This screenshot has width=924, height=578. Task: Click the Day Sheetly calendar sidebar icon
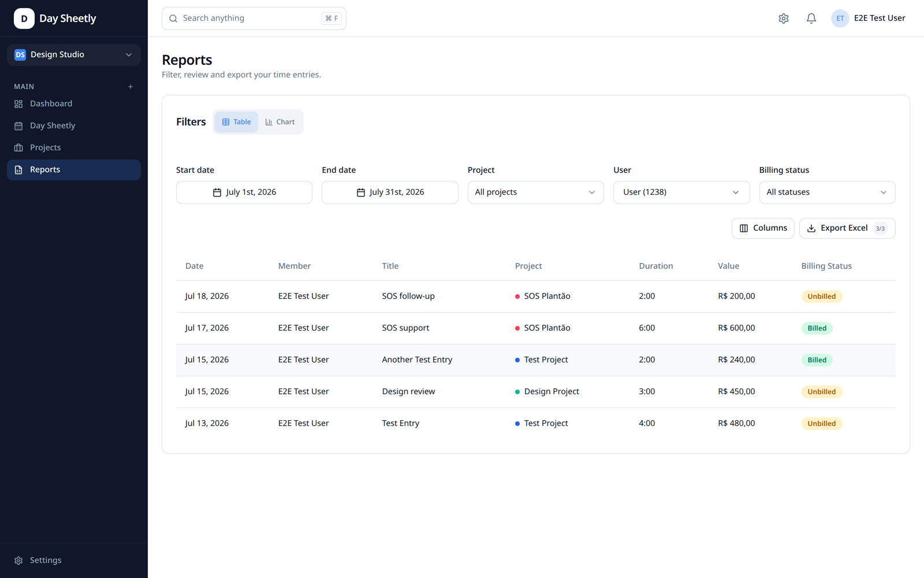click(18, 126)
